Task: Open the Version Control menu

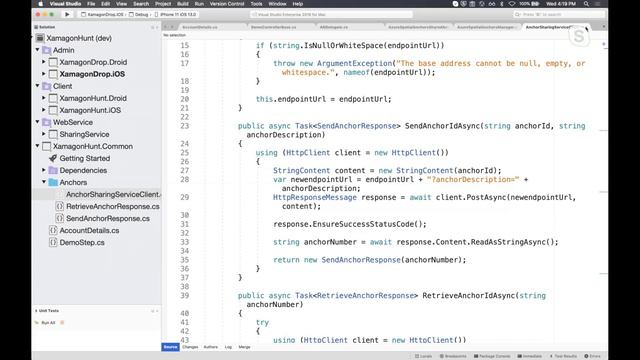Action: [x=227, y=4]
